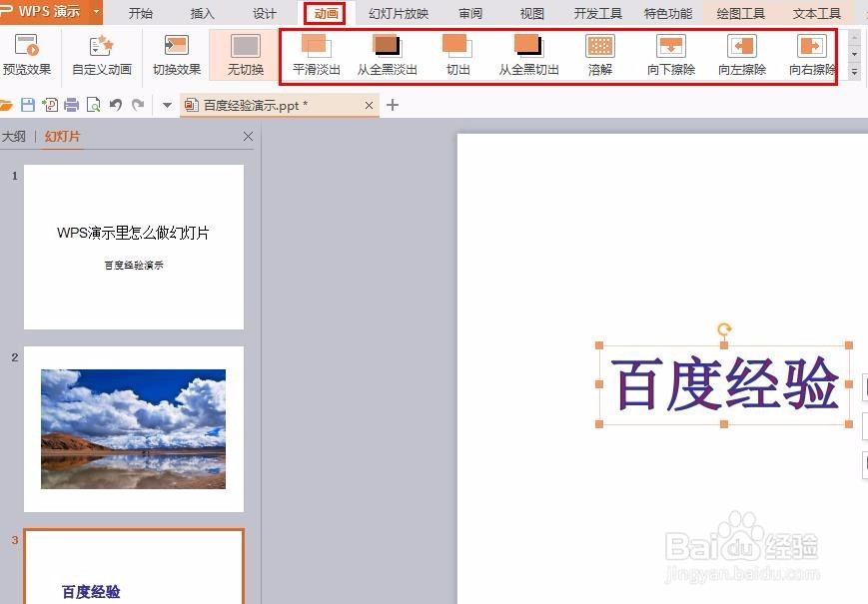Screen dimensions: 868x604
Task: Apply the Dissolve (溶解) transition
Action: [x=600, y=55]
